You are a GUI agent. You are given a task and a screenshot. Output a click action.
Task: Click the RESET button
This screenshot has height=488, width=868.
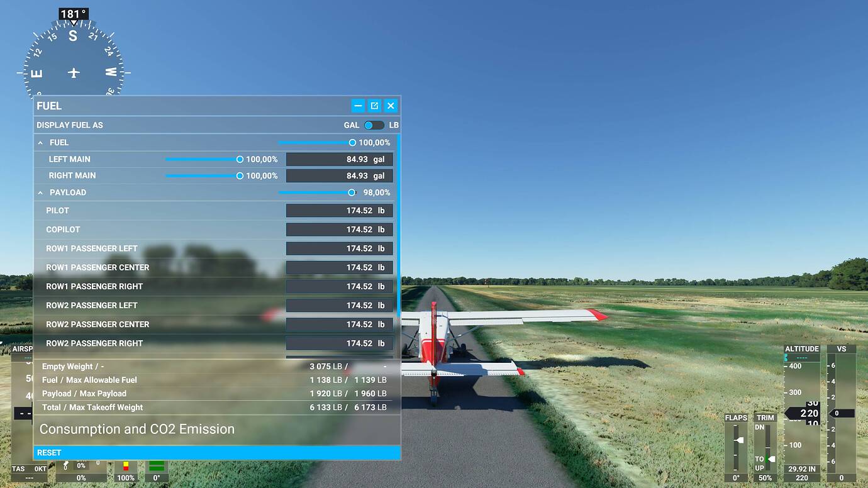(217, 453)
